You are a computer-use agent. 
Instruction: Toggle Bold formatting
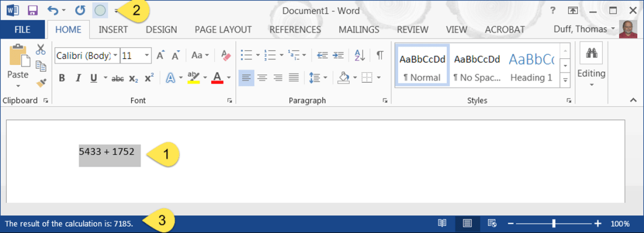coord(62,78)
